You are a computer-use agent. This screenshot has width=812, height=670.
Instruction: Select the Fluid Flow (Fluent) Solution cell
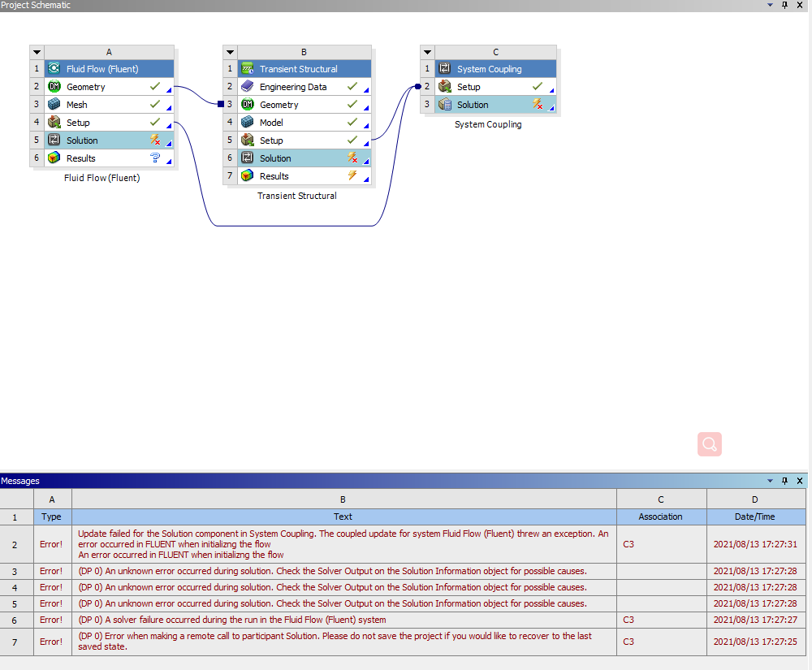tap(82, 140)
